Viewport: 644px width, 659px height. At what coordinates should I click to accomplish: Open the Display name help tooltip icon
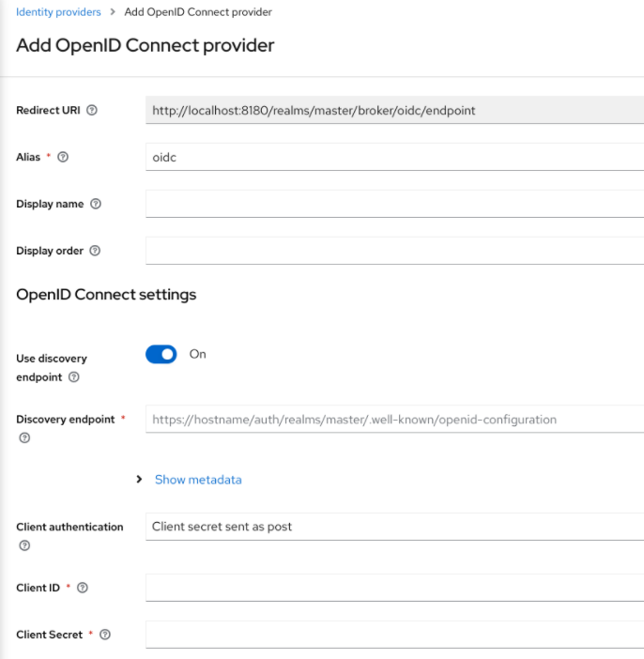coord(96,204)
